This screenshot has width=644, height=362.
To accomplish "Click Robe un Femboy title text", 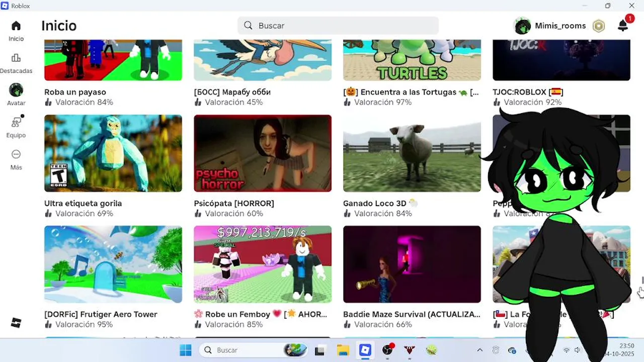I will (x=261, y=315).
